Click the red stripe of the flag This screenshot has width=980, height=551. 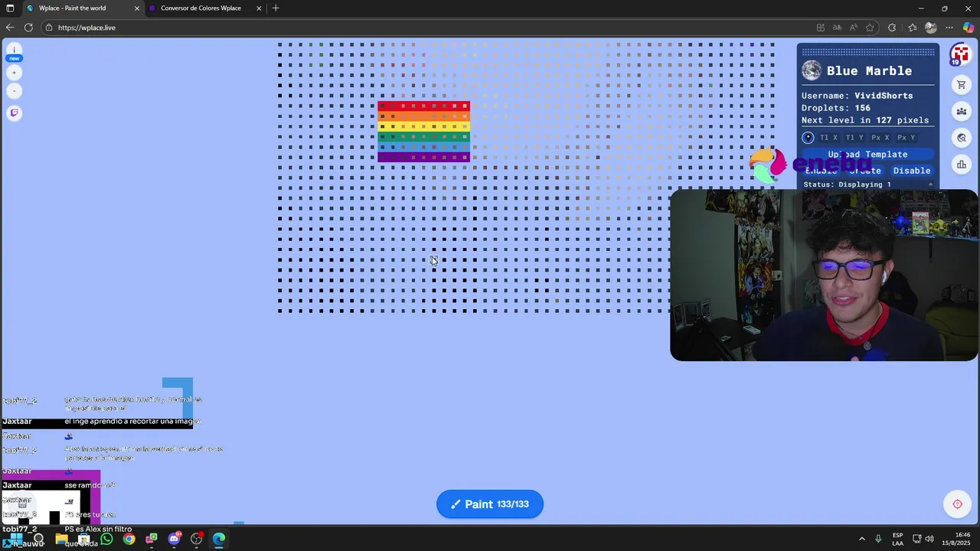point(423,106)
